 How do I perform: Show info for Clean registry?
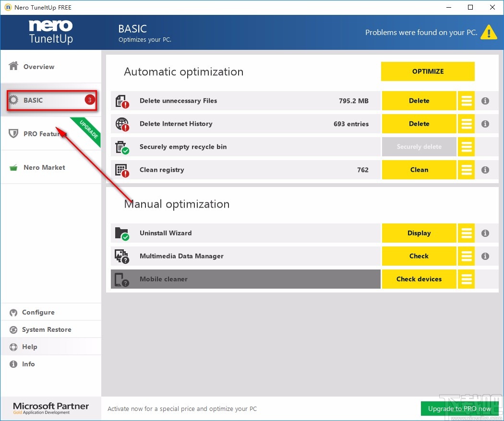coord(485,170)
